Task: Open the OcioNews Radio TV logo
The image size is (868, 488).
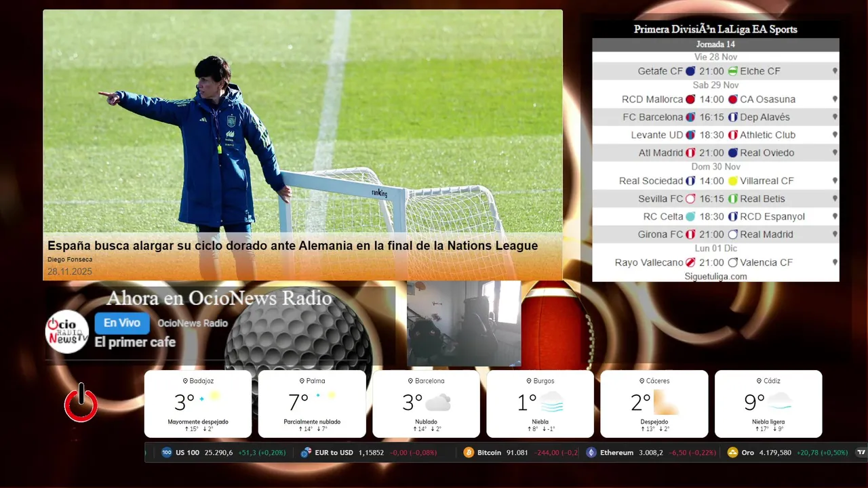Action: 67,332
